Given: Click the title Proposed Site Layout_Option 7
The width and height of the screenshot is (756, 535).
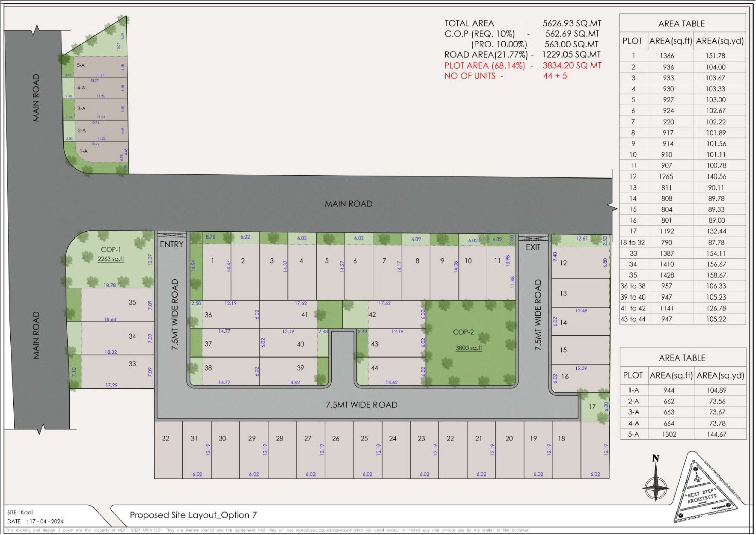Looking at the screenshot, I should click(x=194, y=516).
